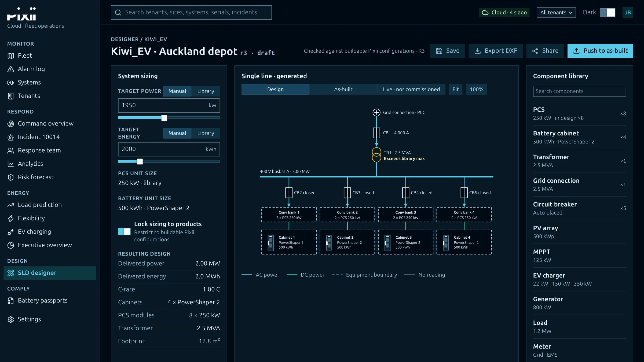Image resolution: width=644 pixels, height=362 pixels.
Task: Open the JB user avatar
Action: click(x=628, y=12)
